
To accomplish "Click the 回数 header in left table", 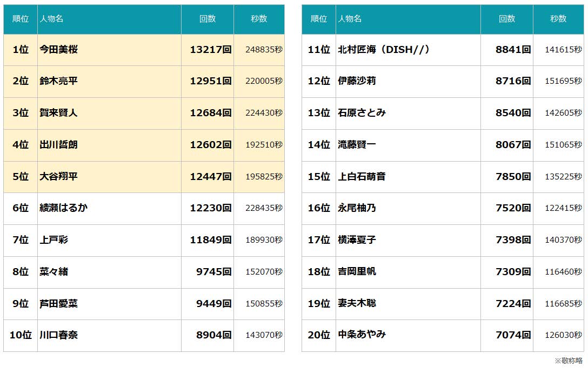I will [208, 19].
